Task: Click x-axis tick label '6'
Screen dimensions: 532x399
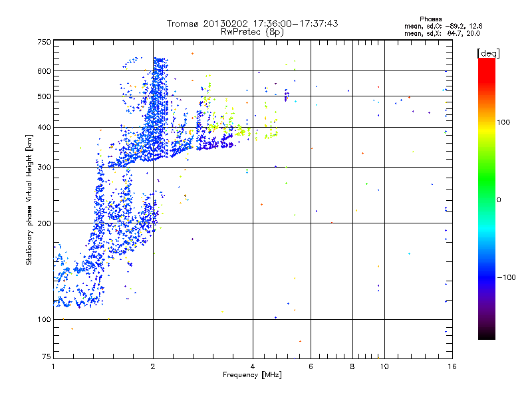Action: coord(311,366)
